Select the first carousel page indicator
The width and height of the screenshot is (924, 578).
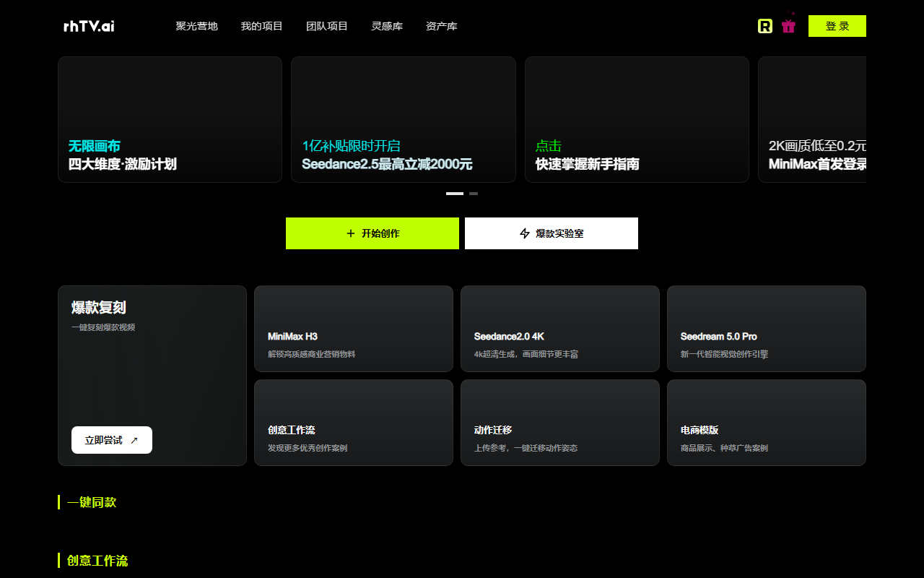pyautogui.click(x=455, y=194)
